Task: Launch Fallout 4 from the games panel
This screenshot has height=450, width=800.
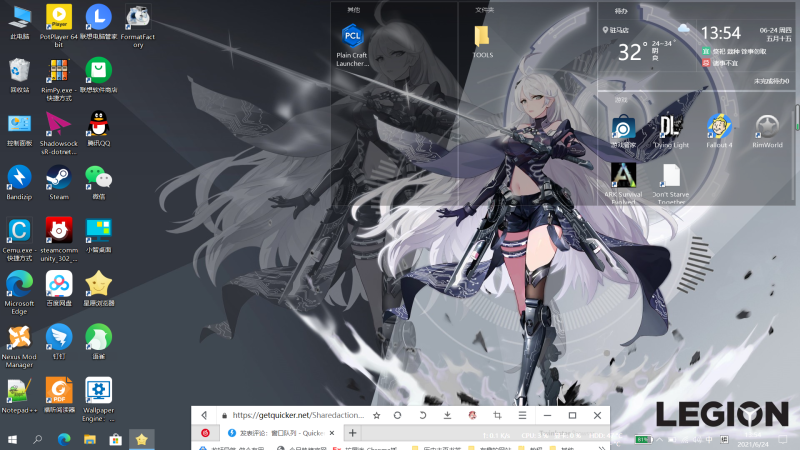Action: (x=719, y=132)
